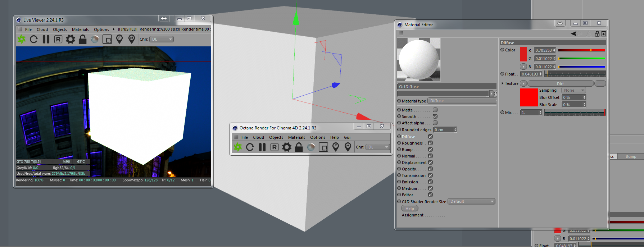
Task: Go back with black arrow in Material Editor
Action: point(573,33)
